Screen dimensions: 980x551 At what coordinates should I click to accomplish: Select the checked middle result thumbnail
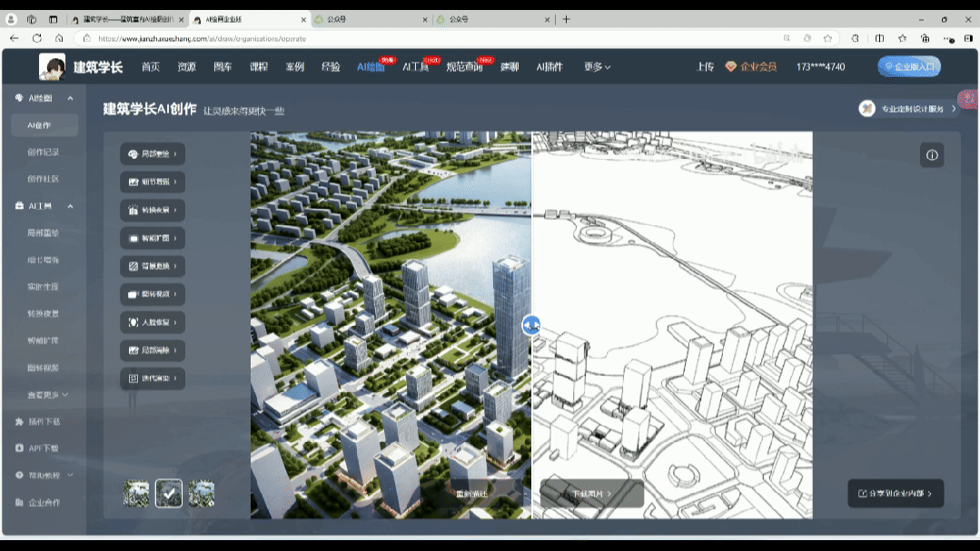[x=169, y=494]
